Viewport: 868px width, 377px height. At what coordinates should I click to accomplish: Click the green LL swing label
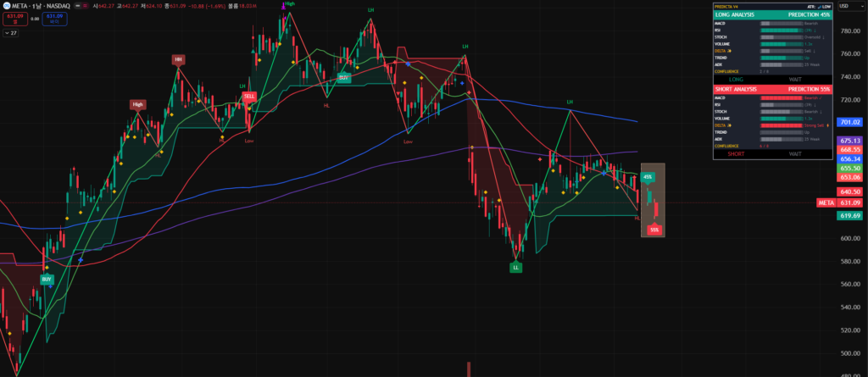515,267
